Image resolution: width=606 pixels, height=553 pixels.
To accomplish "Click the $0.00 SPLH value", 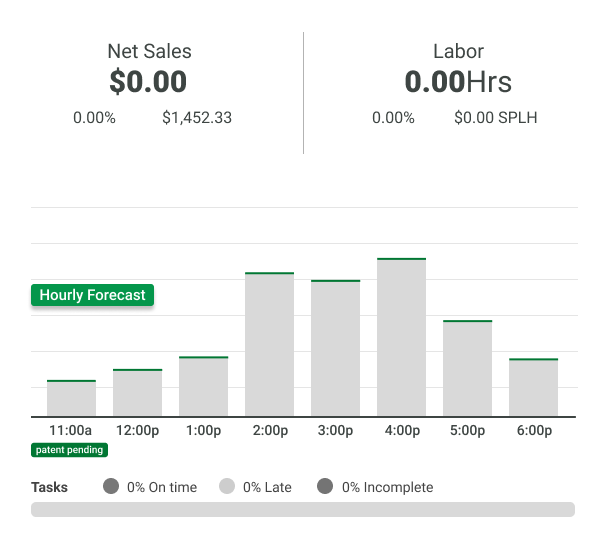I will [x=495, y=118].
